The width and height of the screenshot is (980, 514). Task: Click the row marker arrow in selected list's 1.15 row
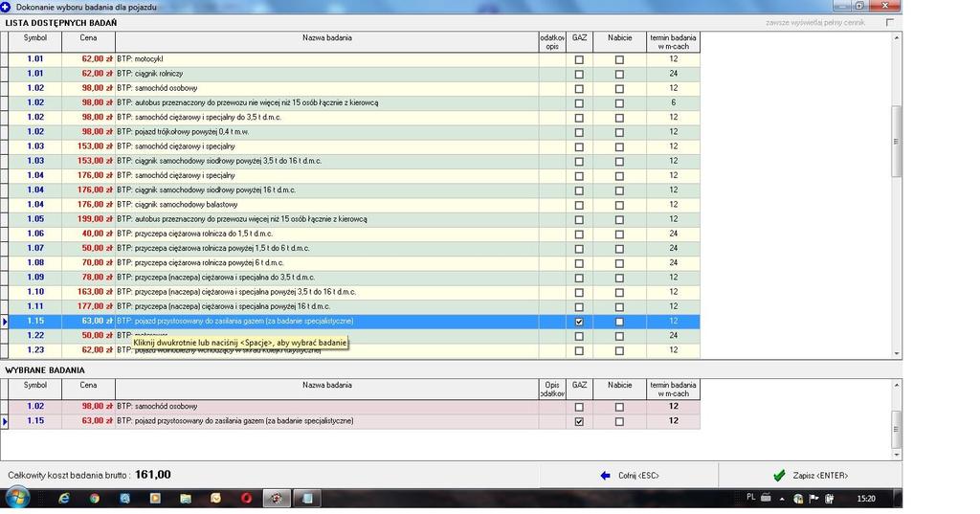[x=5, y=421]
